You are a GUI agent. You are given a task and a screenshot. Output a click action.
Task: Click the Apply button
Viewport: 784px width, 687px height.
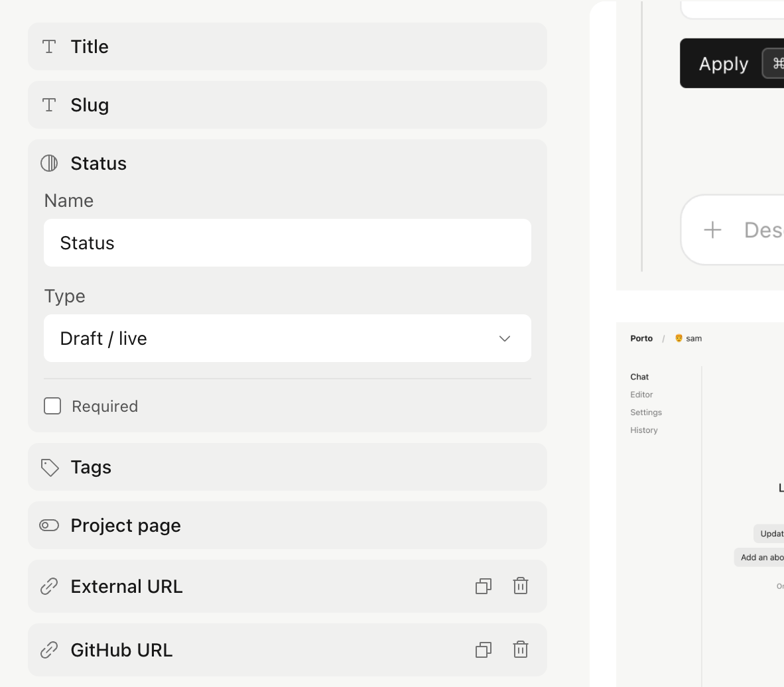pyautogui.click(x=732, y=64)
